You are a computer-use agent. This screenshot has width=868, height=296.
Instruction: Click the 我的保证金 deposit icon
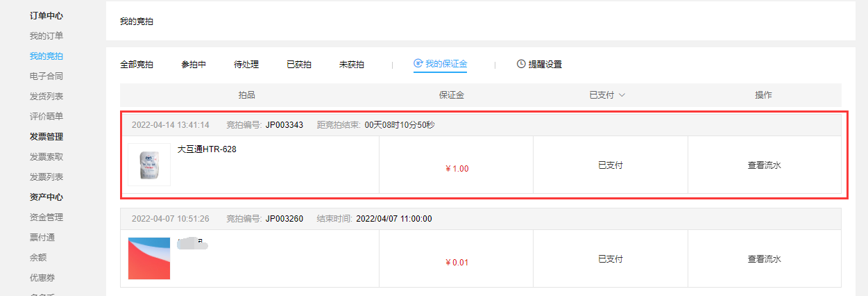(x=418, y=64)
